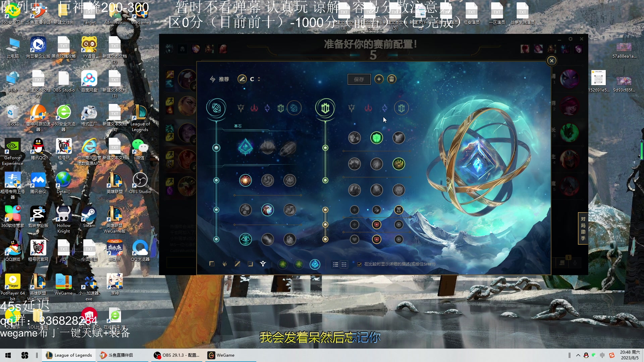This screenshot has width=644, height=362.
Task: Select Domination as the secondary rune path
Action: pyautogui.click(x=368, y=108)
